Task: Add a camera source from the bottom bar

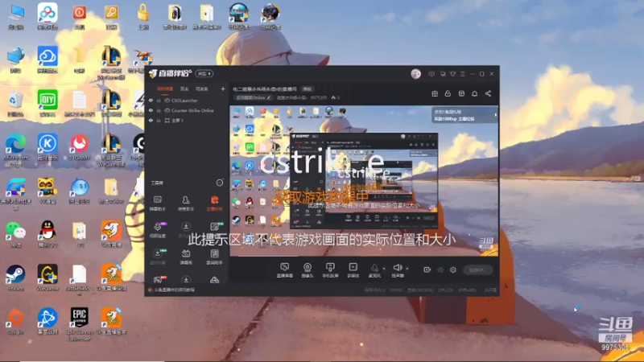Action: coord(307,270)
